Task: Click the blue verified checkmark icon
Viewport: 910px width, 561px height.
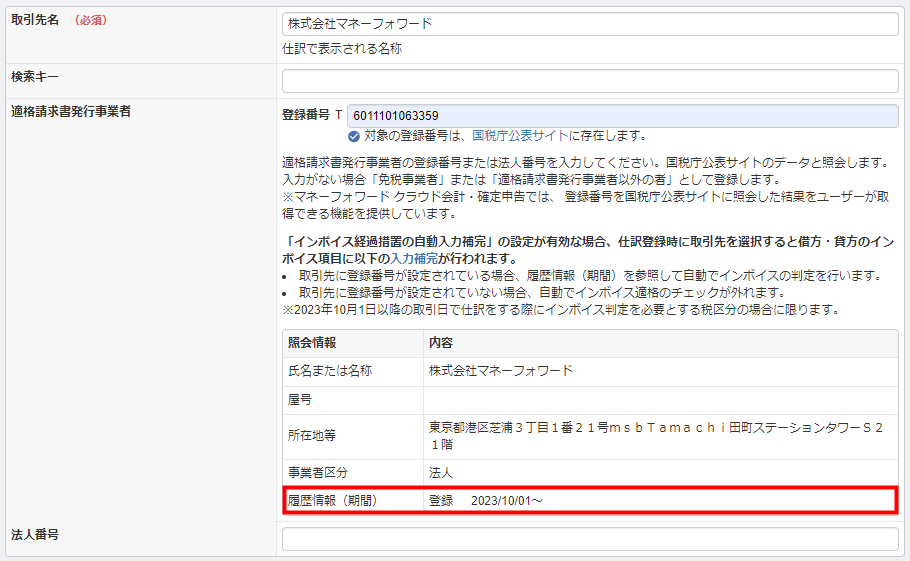Action: [353, 136]
